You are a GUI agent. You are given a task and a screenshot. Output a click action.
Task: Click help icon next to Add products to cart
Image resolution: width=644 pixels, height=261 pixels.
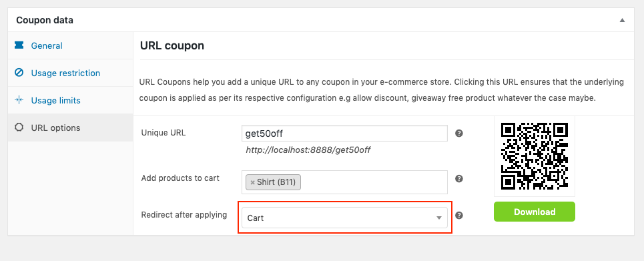pos(459,179)
